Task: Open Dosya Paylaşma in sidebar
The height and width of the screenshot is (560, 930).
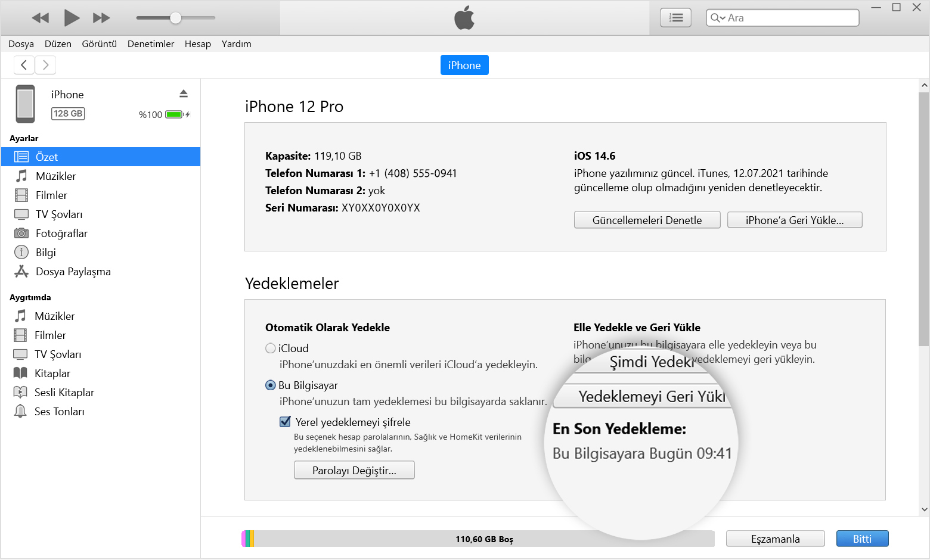Action: 73,272
